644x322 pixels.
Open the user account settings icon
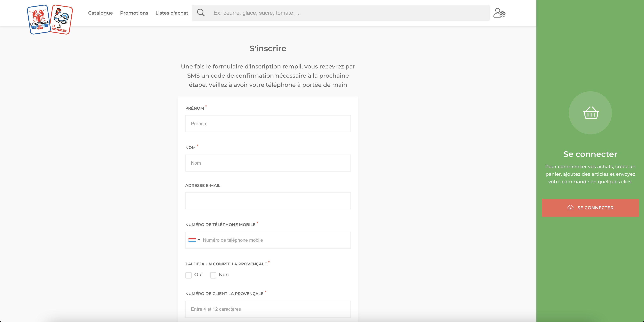point(499,13)
